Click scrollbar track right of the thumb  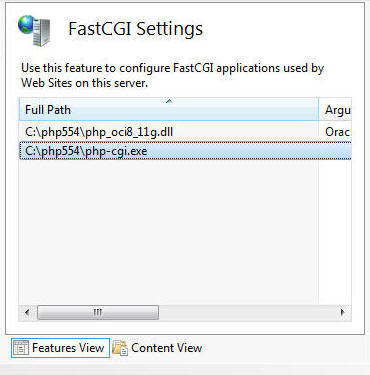pos(247,313)
